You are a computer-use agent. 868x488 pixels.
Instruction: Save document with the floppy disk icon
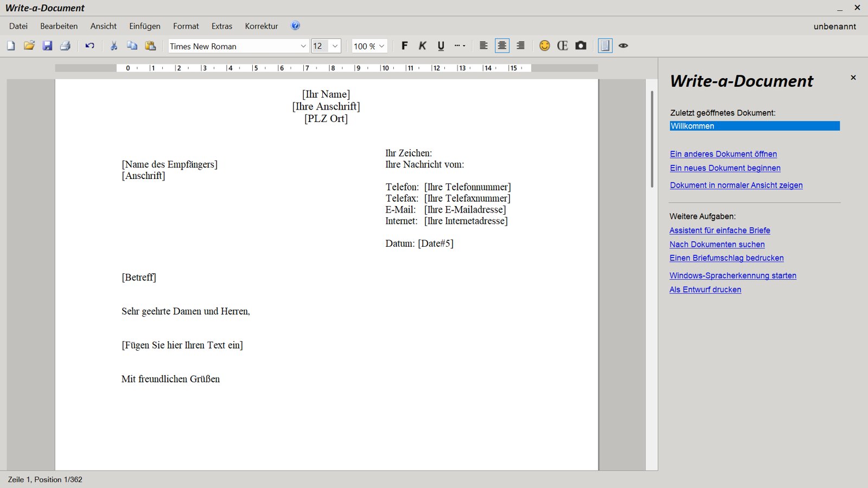47,46
